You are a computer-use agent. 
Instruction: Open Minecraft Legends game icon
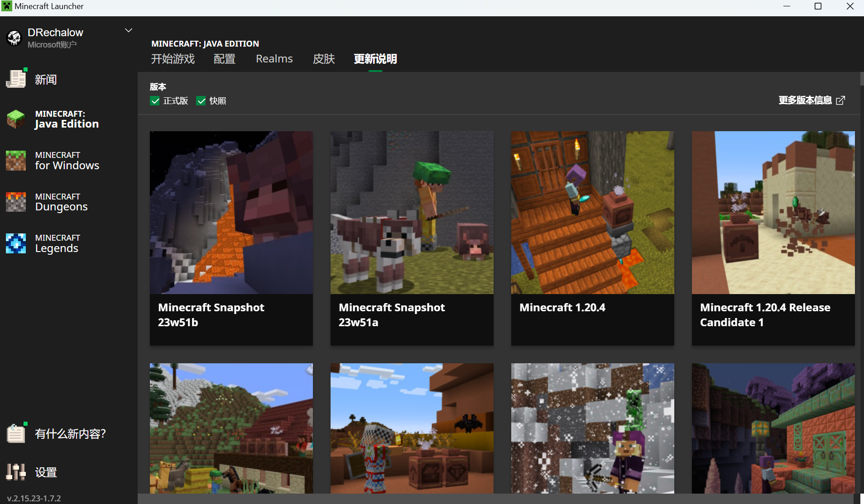click(x=16, y=243)
